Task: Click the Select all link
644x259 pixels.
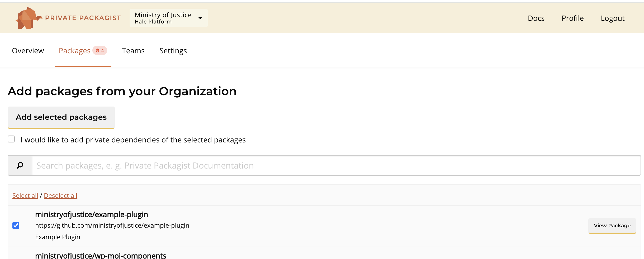Action: tap(25, 195)
